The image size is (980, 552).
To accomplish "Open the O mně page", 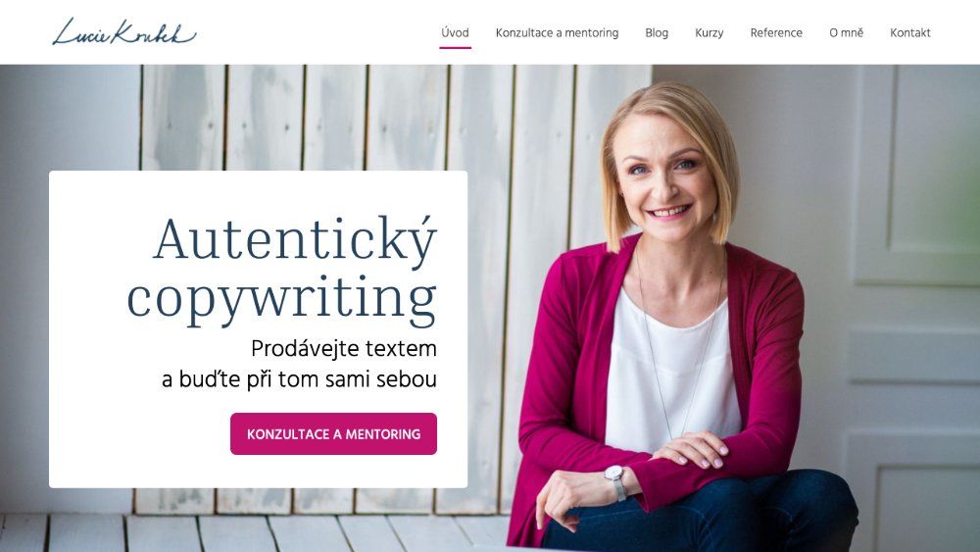I will pos(846,32).
